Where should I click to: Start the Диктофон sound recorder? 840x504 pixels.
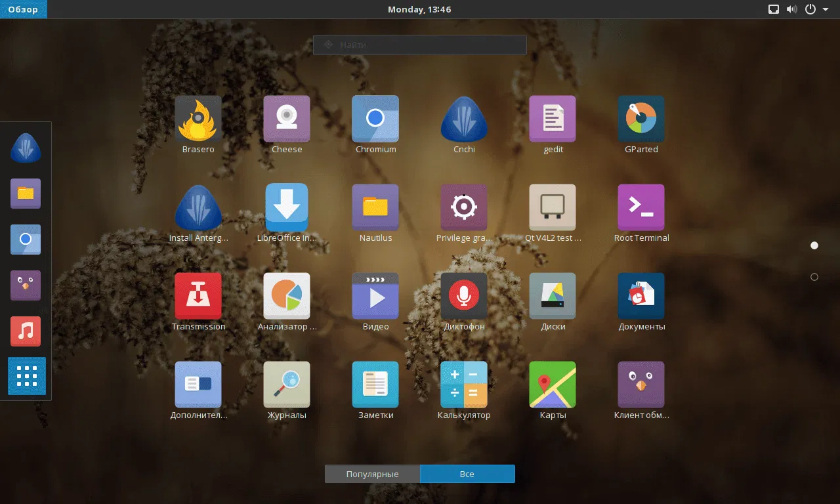[464, 296]
